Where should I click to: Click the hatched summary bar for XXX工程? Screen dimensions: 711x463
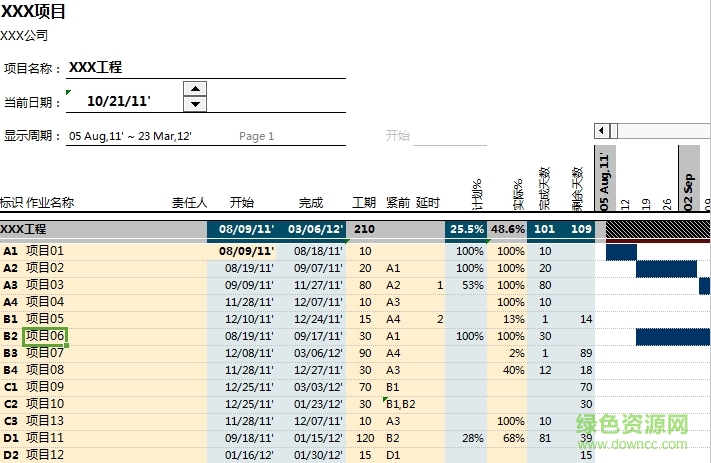click(x=657, y=229)
